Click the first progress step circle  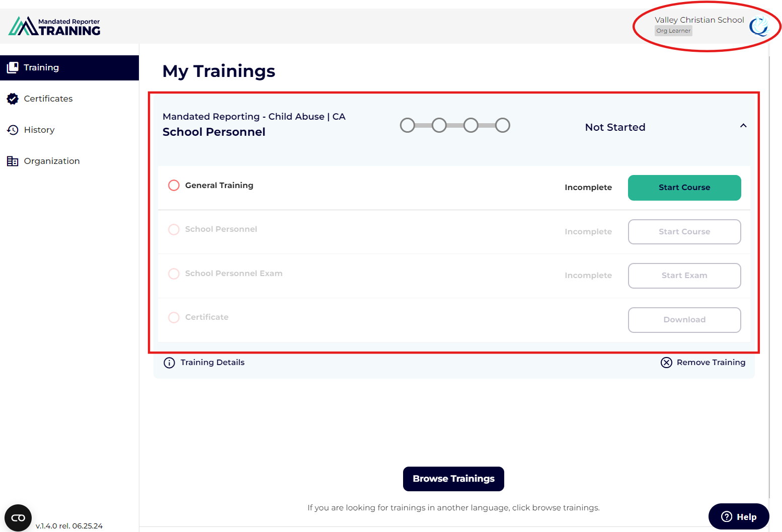[x=408, y=125]
